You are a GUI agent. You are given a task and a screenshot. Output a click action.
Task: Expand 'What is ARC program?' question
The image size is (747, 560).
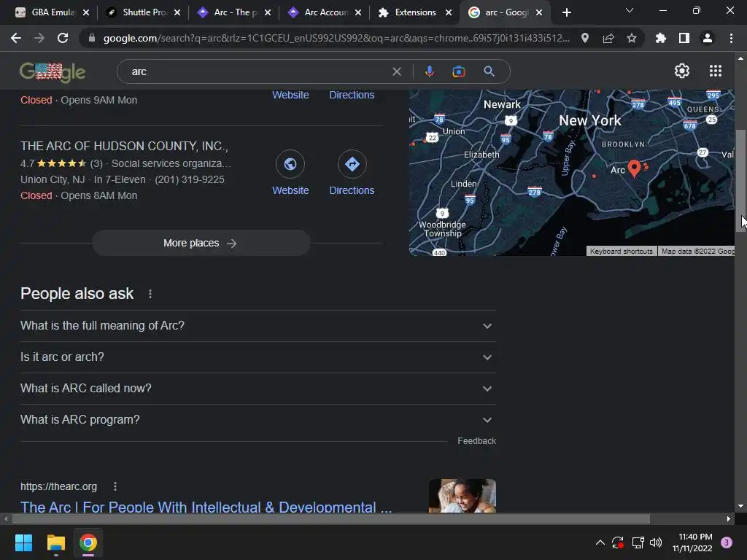coord(258,420)
